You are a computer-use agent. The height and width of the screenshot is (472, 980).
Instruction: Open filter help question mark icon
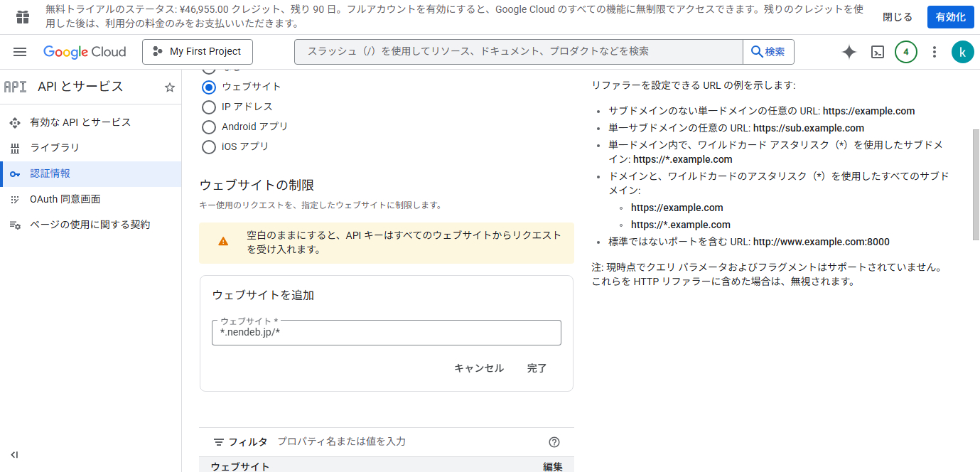pos(554,442)
